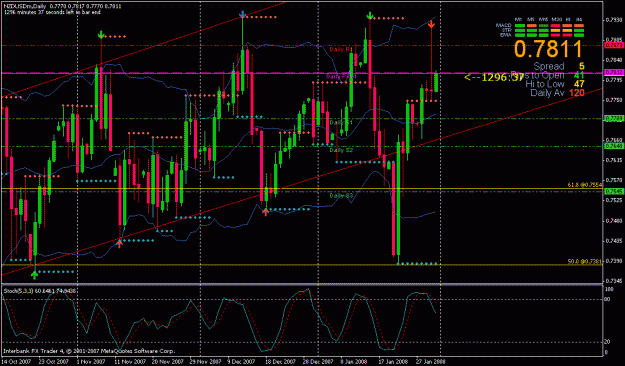
Task: Click the 0.7345 price axis label
Action: coord(613,281)
